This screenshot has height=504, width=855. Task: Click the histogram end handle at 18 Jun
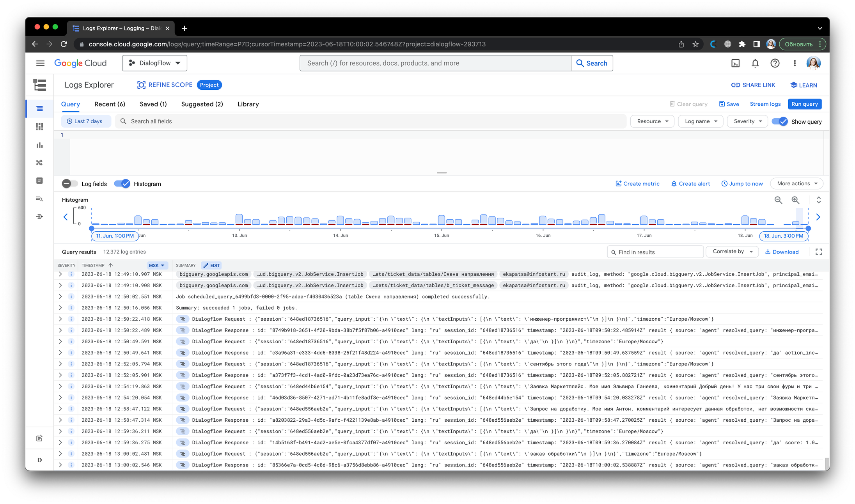click(x=808, y=228)
